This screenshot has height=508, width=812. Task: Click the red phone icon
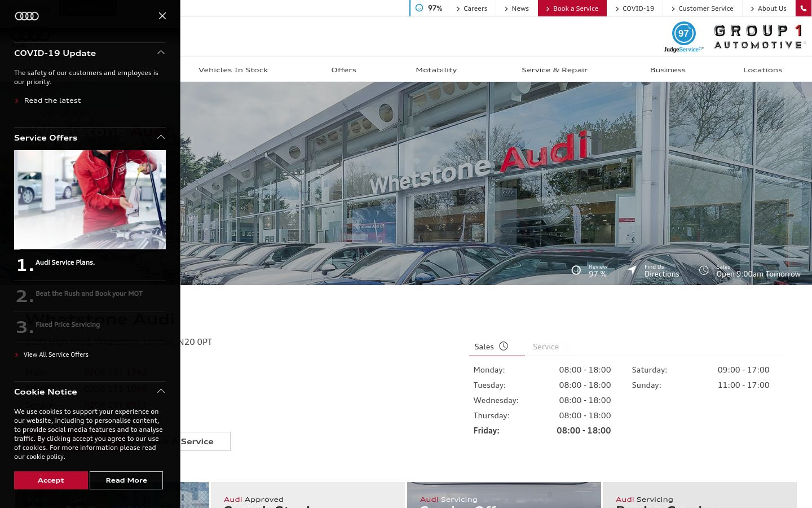[x=804, y=8]
